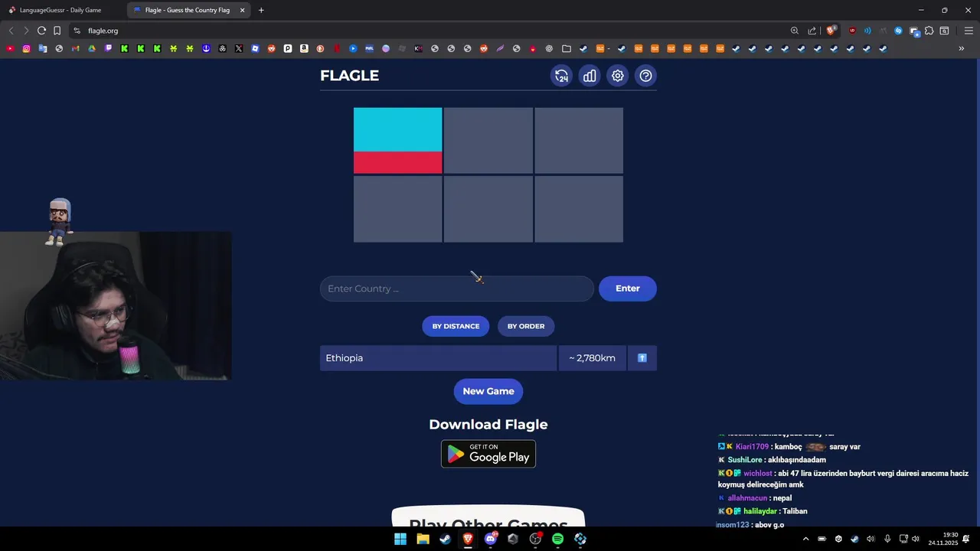Open the Gmail bookmark icon
The width and height of the screenshot is (980, 551).
[x=75, y=48]
